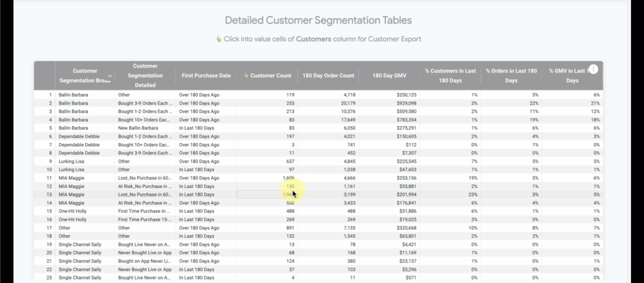Screen dimensions: 644x283
Task: Open customer count 119 for Ballin Barbara Other
Action: coord(290,95)
